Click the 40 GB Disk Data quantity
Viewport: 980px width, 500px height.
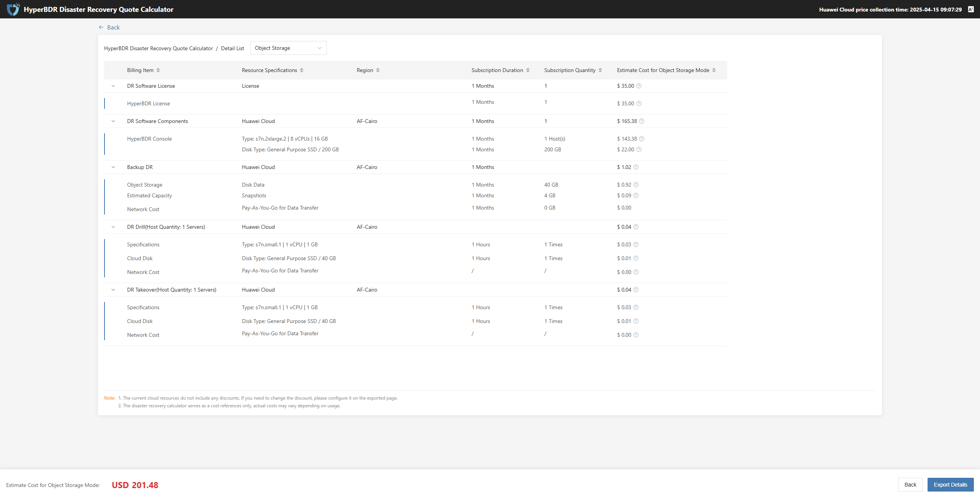(x=551, y=185)
